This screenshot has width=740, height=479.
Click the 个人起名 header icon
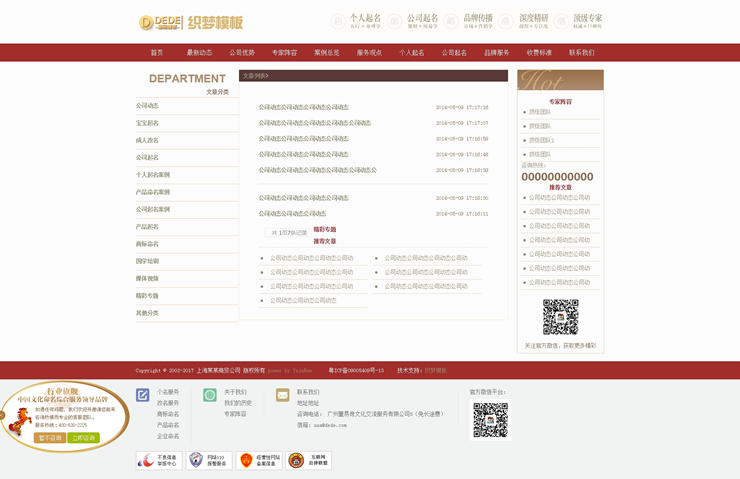[x=338, y=21]
